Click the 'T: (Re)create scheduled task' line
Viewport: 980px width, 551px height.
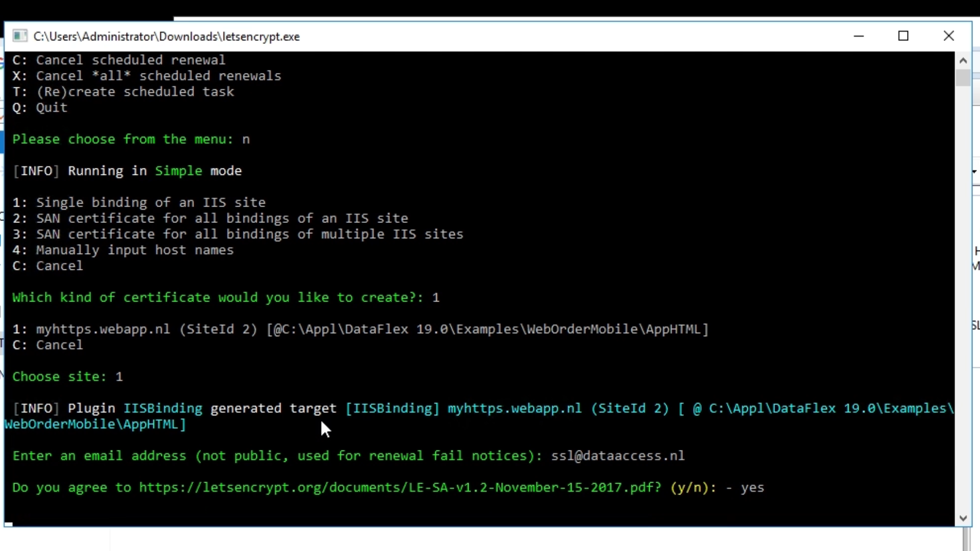(x=123, y=92)
